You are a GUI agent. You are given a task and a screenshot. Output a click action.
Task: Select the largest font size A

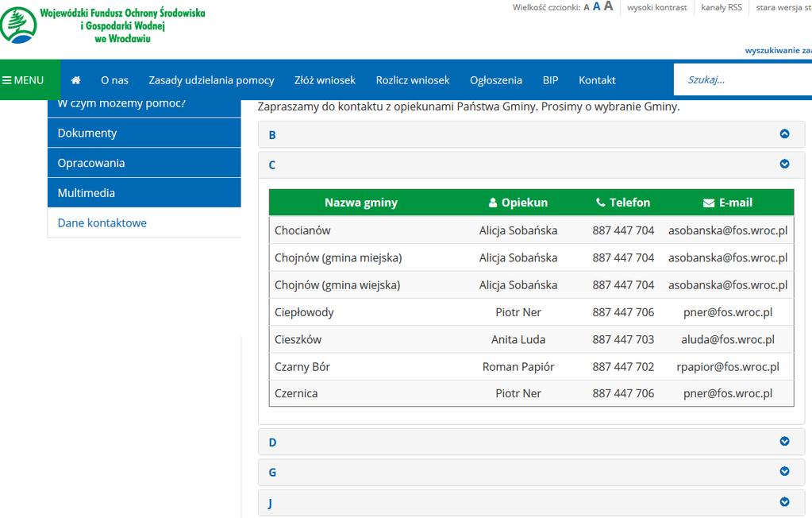[609, 6]
